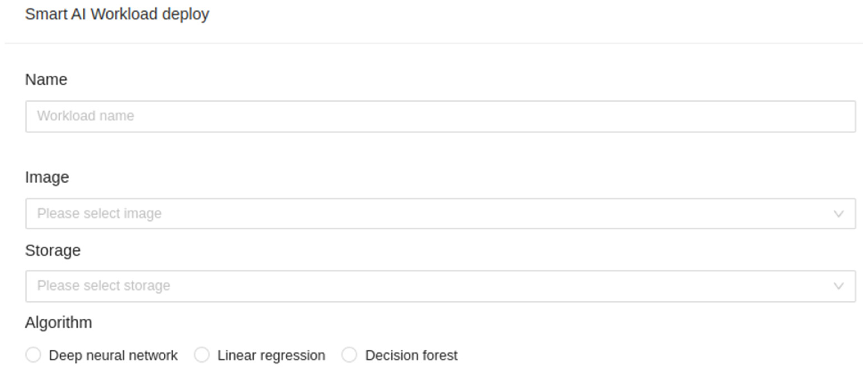Click the "Workload name" placeholder text

click(x=86, y=116)
